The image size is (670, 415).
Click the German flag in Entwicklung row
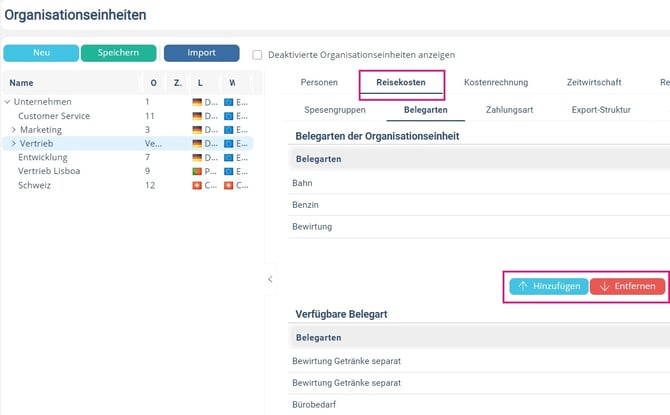click(x=197, y=158)
